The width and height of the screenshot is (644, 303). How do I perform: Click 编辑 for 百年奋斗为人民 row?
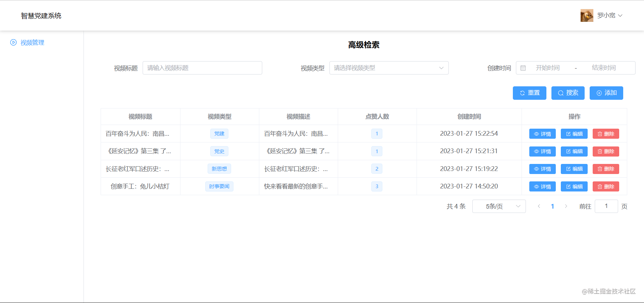[x=574, y=134]
